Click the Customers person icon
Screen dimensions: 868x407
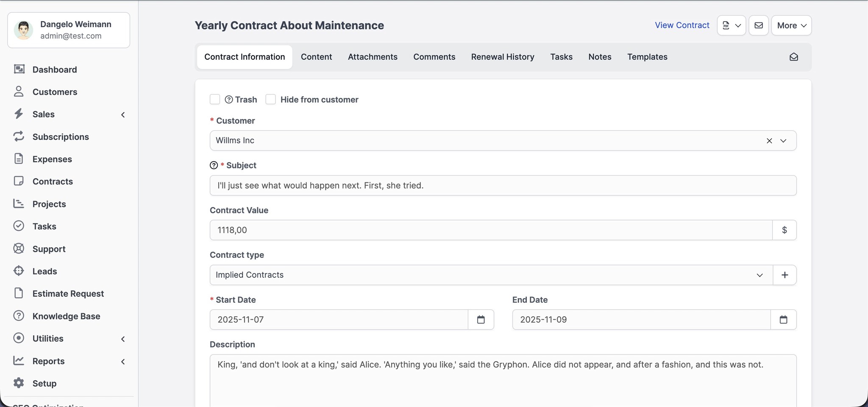pyautogui.click(x=19, y=92)
